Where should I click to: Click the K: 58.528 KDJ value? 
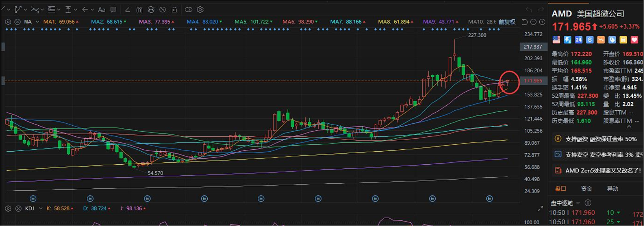pyautogui.click(x=60, y=209)
